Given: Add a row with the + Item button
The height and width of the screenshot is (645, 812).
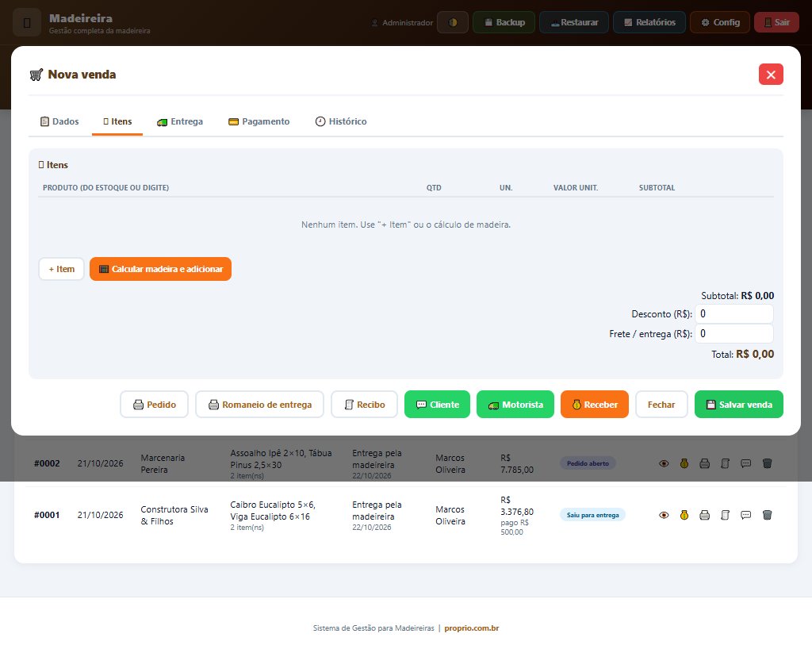Looking at the screenshot, I should click(62, 270).
